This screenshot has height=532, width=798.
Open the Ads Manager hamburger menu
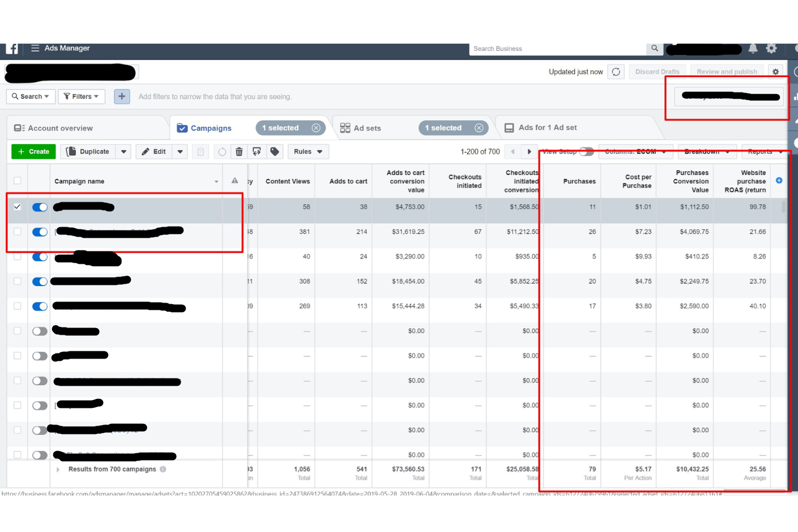pyautogui.click(x=35, y=48)
